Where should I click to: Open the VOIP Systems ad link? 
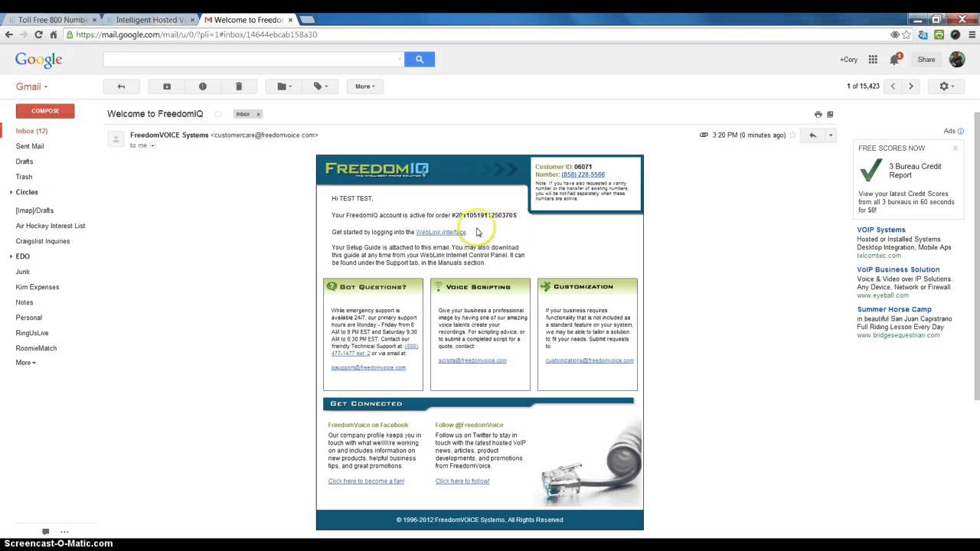(x=881, y=230)
